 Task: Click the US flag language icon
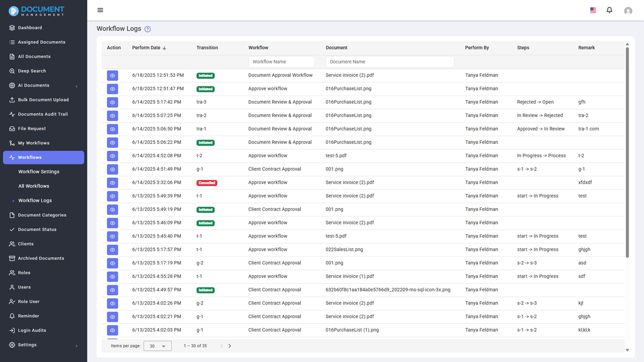coord(593,10)
